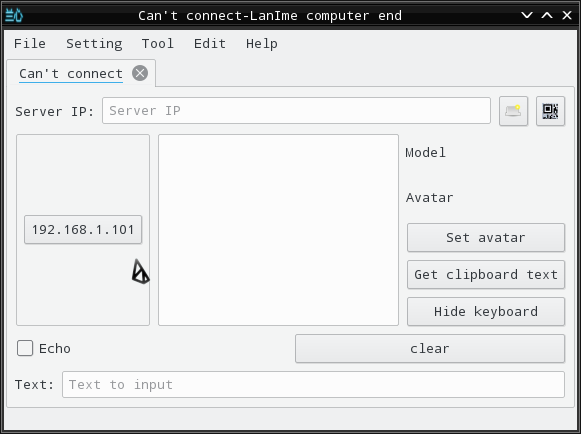
Task: Toggle the Echo checkbox
Action: pyautogui.click(x=25, y=348)
